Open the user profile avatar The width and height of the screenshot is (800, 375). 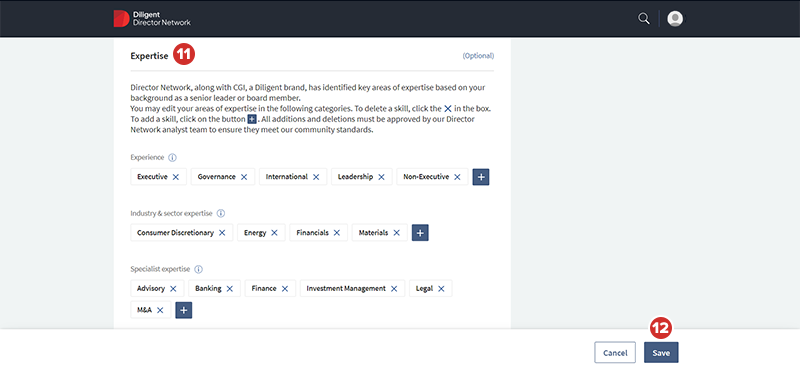click(x=675, y=19)
